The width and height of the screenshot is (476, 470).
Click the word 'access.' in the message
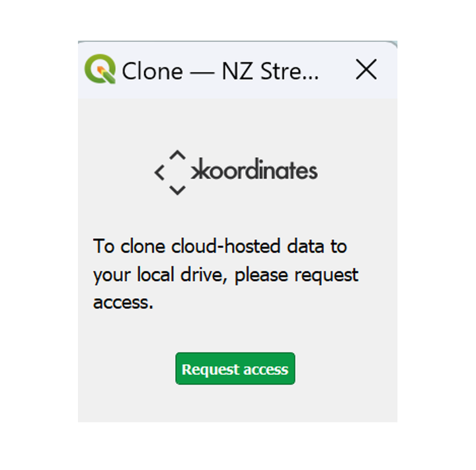123,303
